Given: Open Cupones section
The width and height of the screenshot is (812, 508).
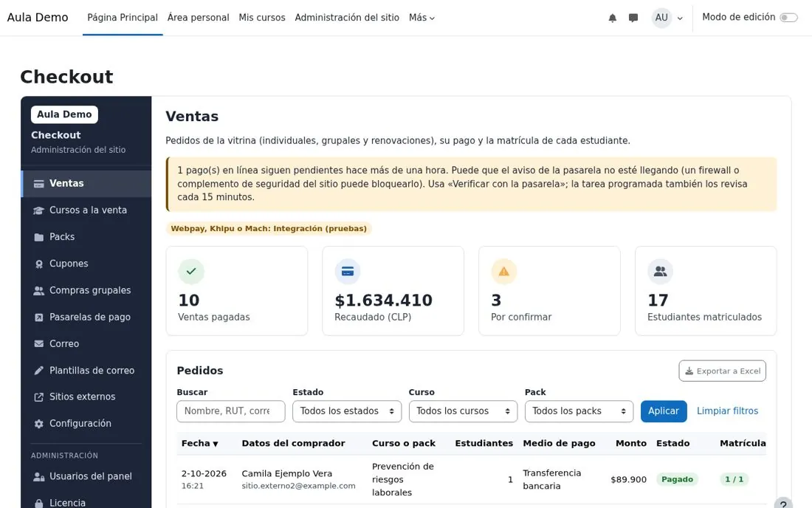Looking at the screenshot, I should [87, 264].
